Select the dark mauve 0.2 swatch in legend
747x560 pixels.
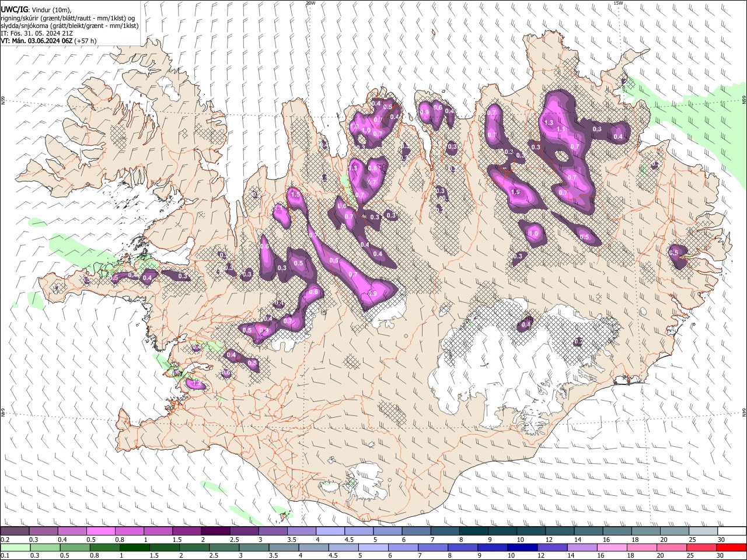pos(15,531)
